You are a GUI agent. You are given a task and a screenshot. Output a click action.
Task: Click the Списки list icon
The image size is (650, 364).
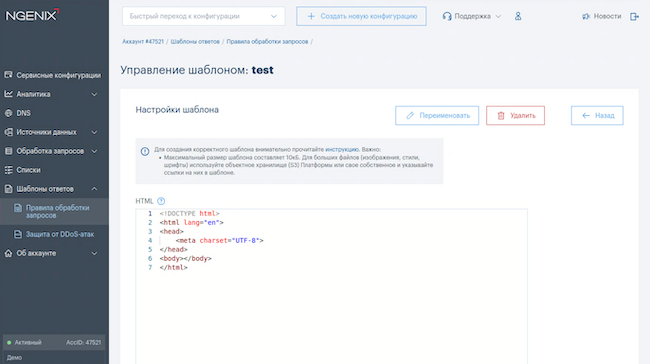[8, 170]
